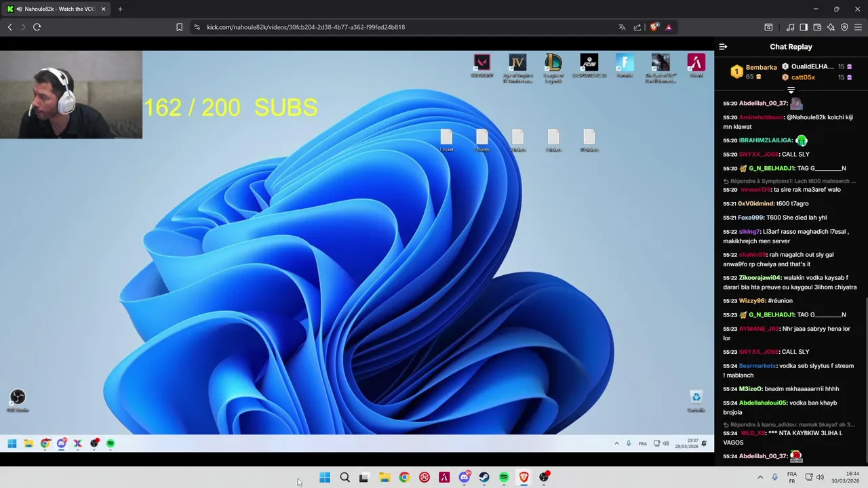Click username IBRAHIMZLAILIGA in chat
This screenshot has height=488, width=868.
point(766,140)
